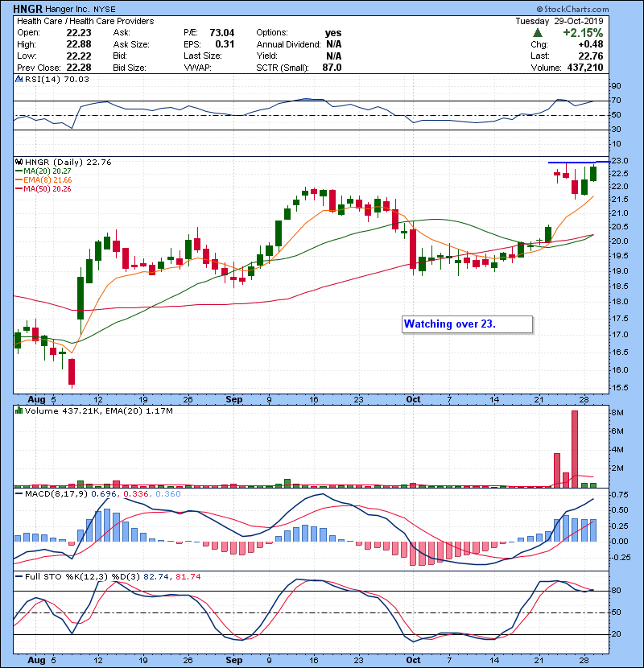Click the 'MA(50) 20.26' legend entry
Screen dimensions: 644x668
47,189
